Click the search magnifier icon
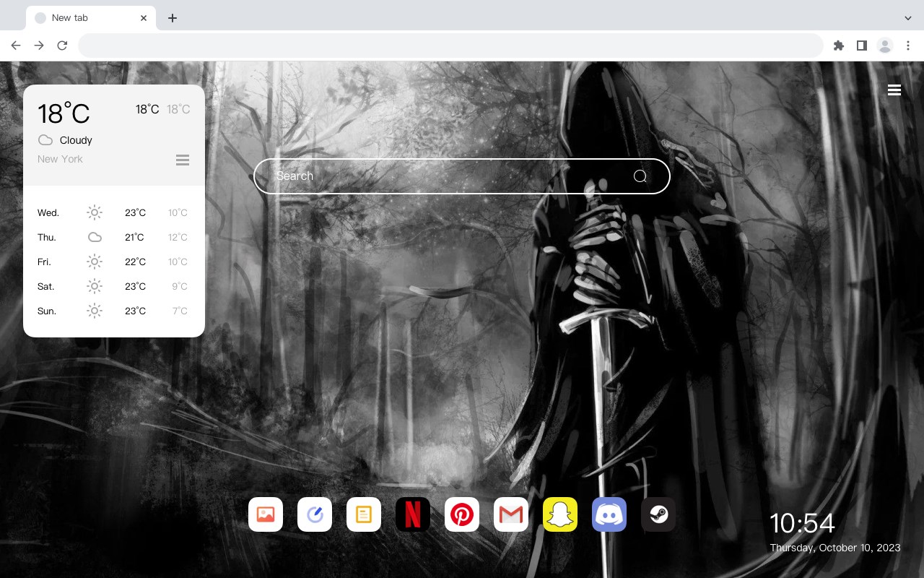Screen dimensions: 924x578 tap(640, 176)
